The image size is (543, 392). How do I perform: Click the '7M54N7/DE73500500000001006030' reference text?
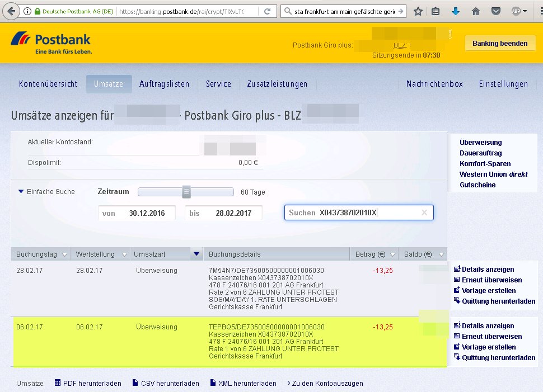266,270
